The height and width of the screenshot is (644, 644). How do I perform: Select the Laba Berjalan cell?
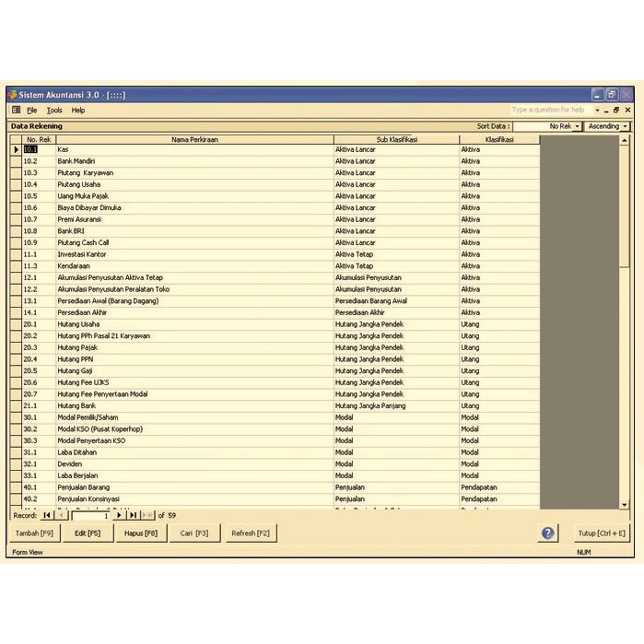(x=194, y=475)
